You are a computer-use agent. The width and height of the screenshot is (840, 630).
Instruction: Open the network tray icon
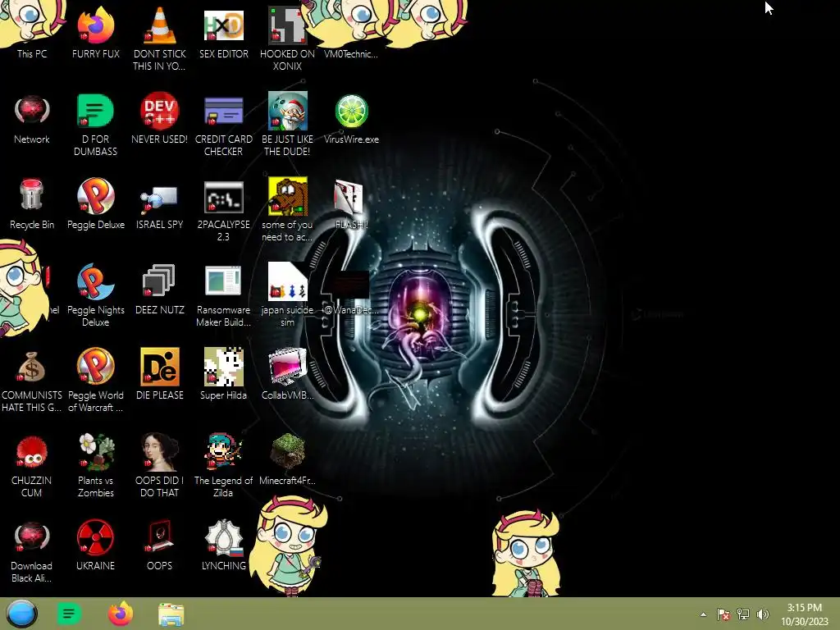pyautogui.click(x=743, y=614)
